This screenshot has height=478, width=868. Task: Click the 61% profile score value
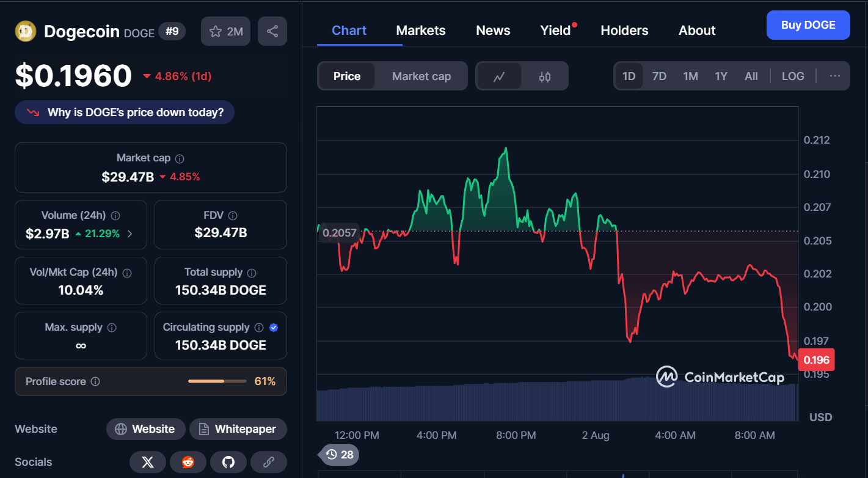coord(265,381)
